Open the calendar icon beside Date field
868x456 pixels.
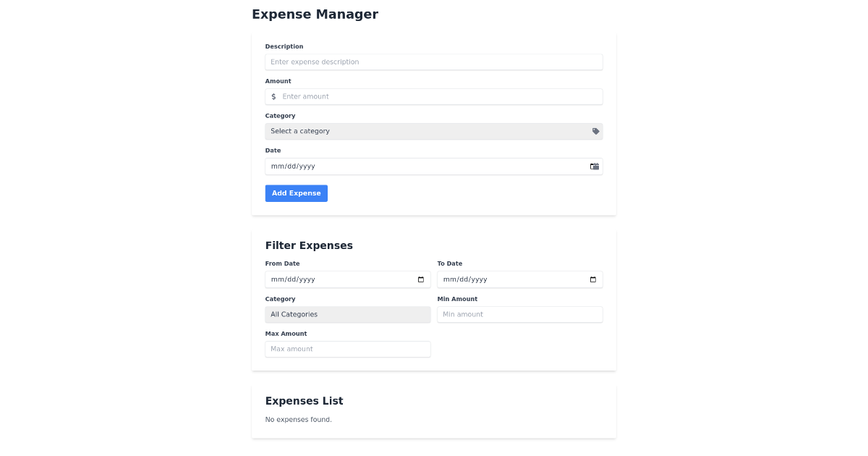[x=594, y=166]
